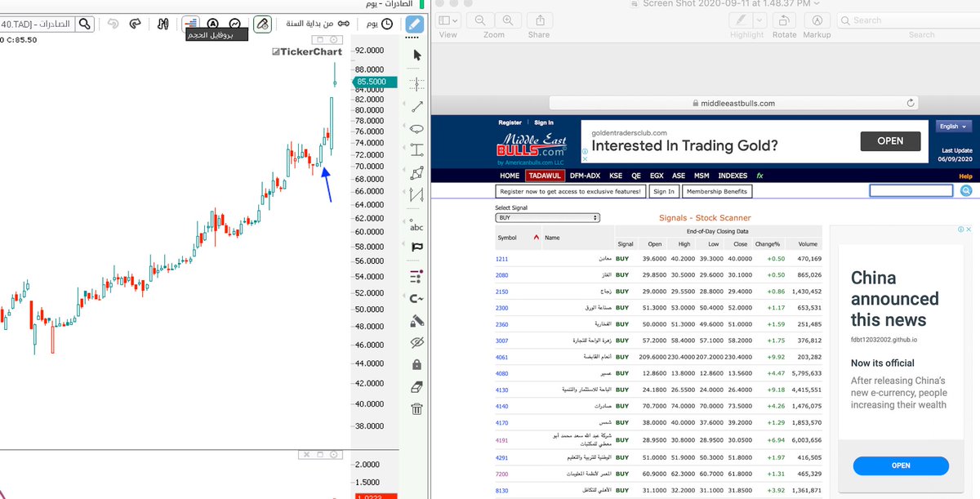Click the fx menu item
The width and height of the screenshot is (980, 499).
(759, 176)
